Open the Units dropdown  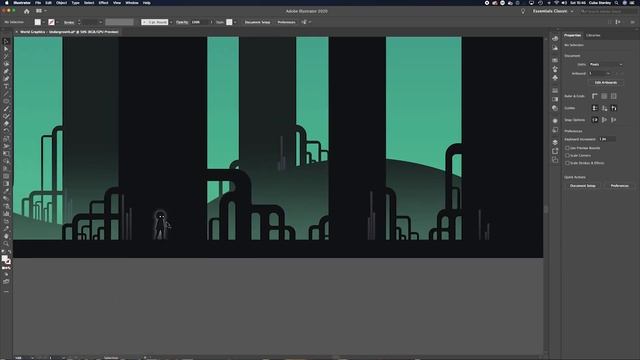(x=606, y=64)
